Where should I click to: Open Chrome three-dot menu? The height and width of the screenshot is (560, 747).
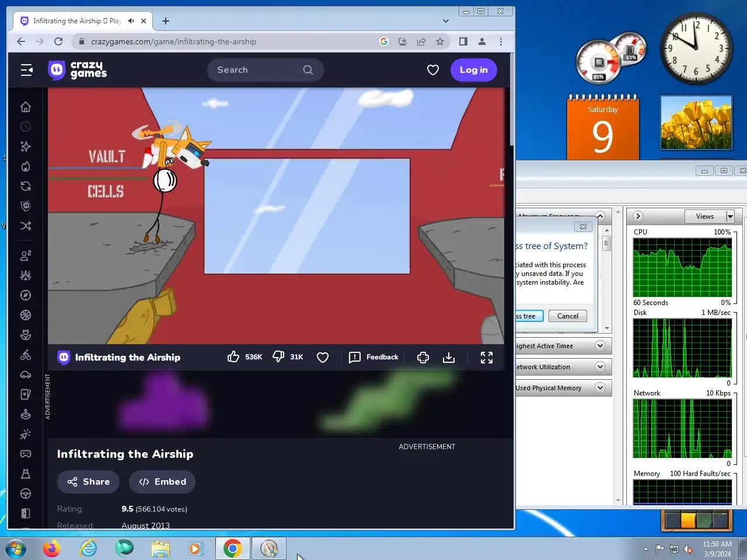coord(501,41)
